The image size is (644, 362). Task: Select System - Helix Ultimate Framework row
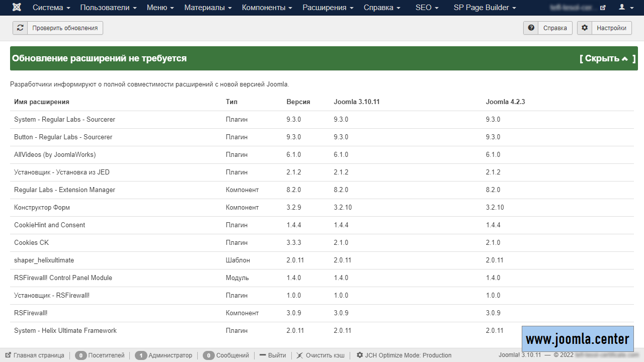(322, 331)
